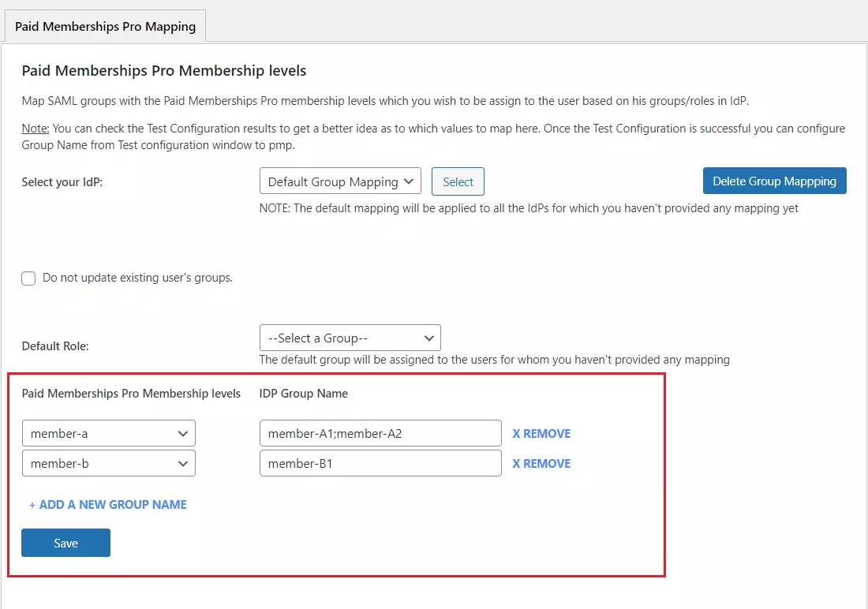Click the Select button next to IdP
868x609 pixels.
458,181
